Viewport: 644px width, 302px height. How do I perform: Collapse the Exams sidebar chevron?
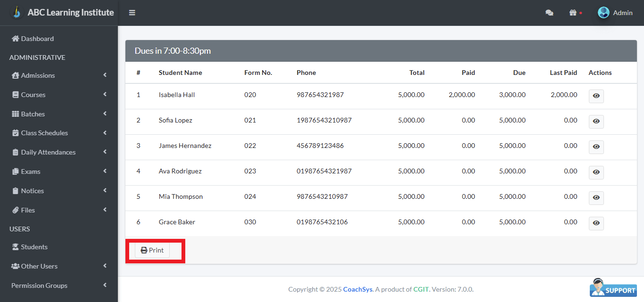pyautogui.click(x=105, y=171)
